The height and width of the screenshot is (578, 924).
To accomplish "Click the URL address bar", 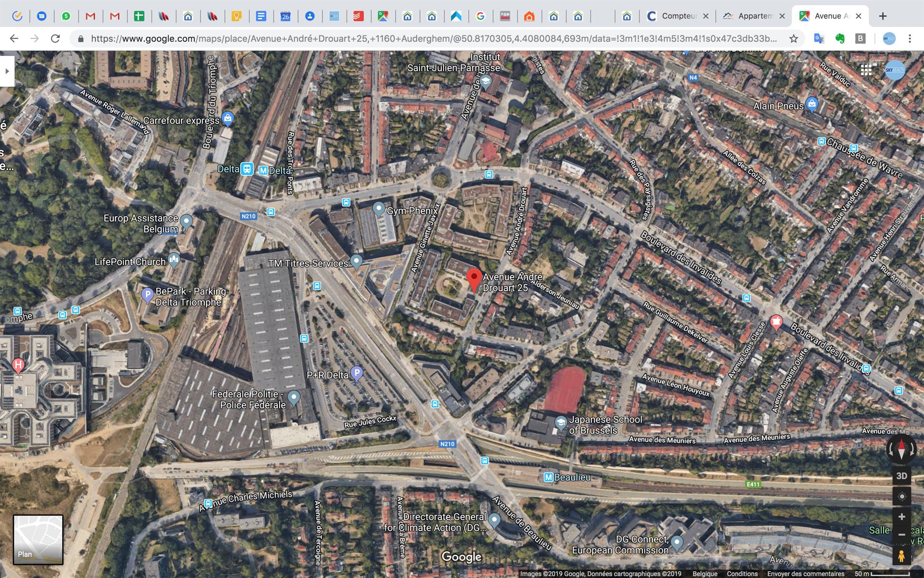I will click(433, 39).
